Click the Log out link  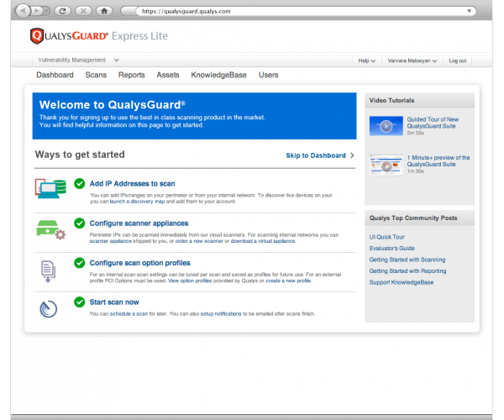coord(458,60)
